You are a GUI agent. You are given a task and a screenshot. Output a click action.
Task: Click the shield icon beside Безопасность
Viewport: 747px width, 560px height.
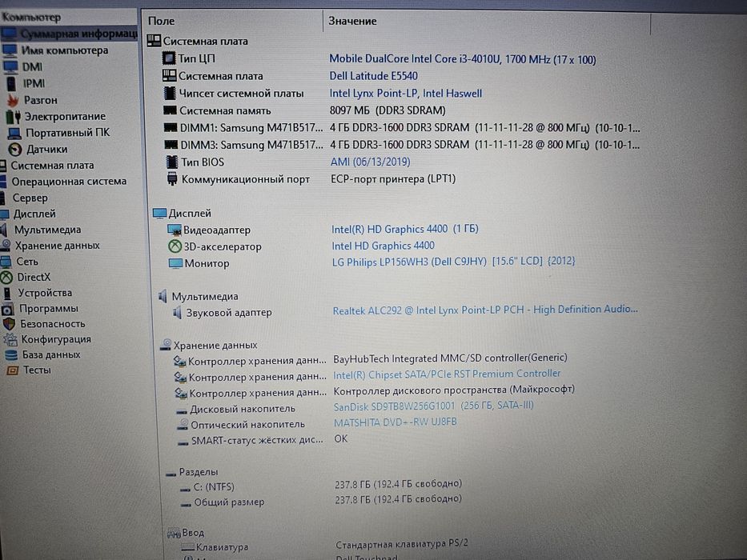click(9, 324)
